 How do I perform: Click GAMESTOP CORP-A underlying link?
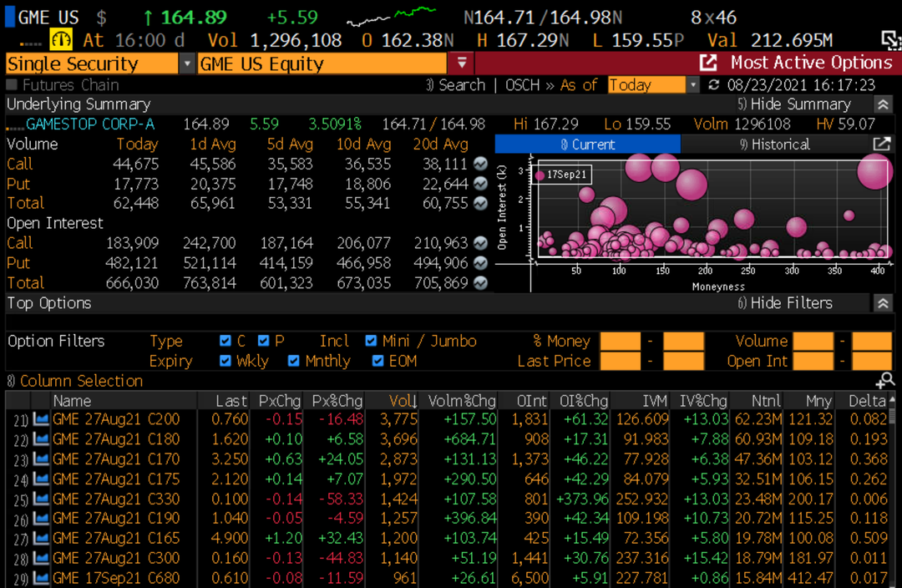click(89, 124)
